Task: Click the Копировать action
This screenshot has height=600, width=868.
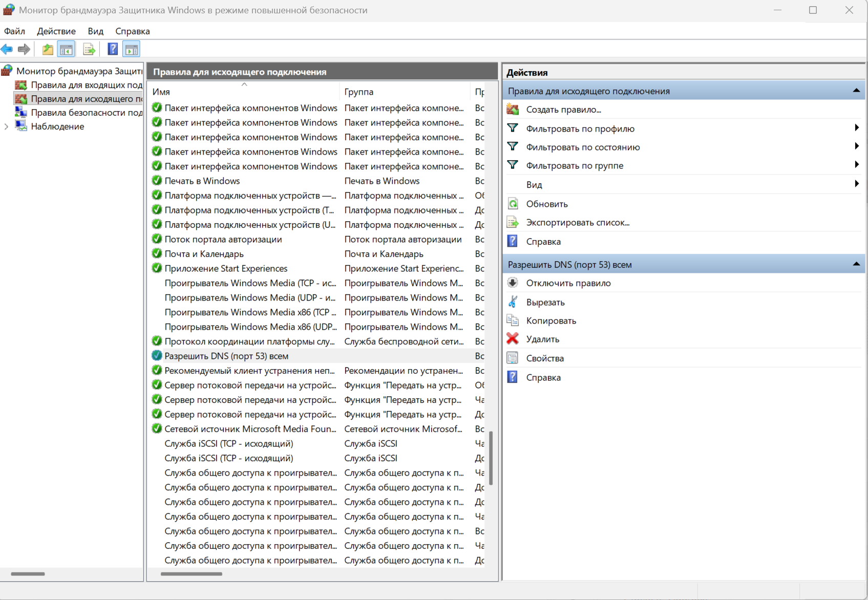Action: coord(551,320)
